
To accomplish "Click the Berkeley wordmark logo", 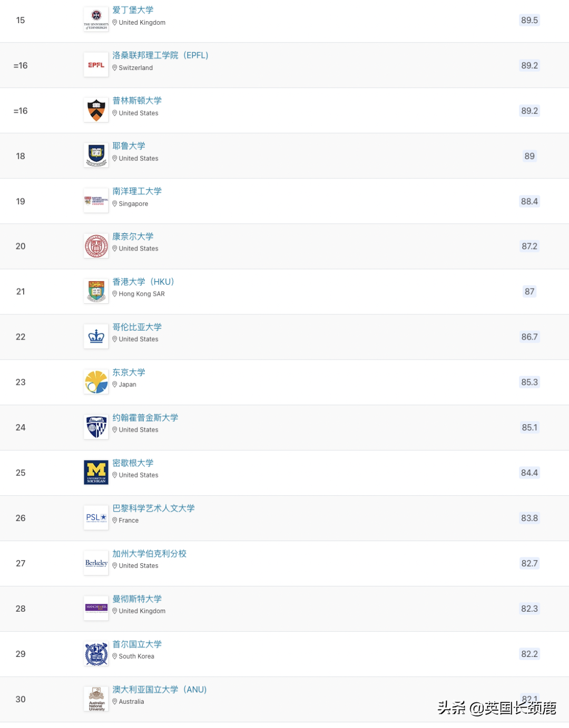I will (96, 563).
